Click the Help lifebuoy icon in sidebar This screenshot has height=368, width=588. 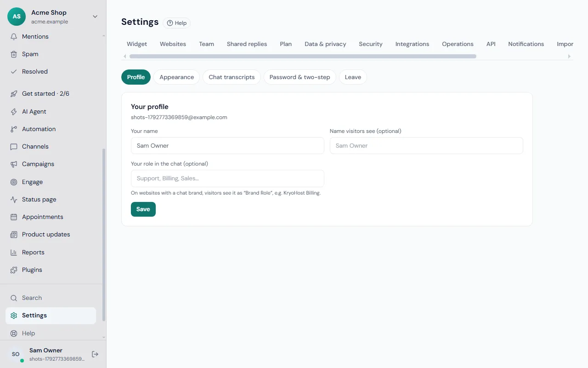tap(14, 333)
